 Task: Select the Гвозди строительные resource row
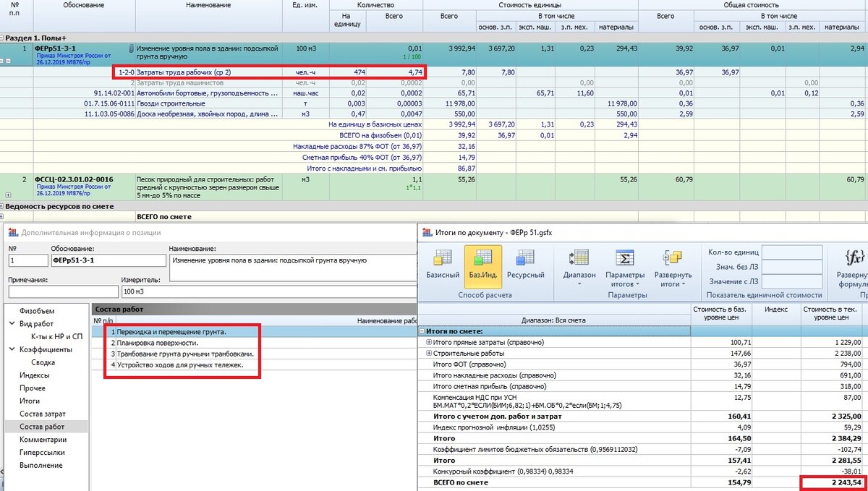[x=434, y=103]
